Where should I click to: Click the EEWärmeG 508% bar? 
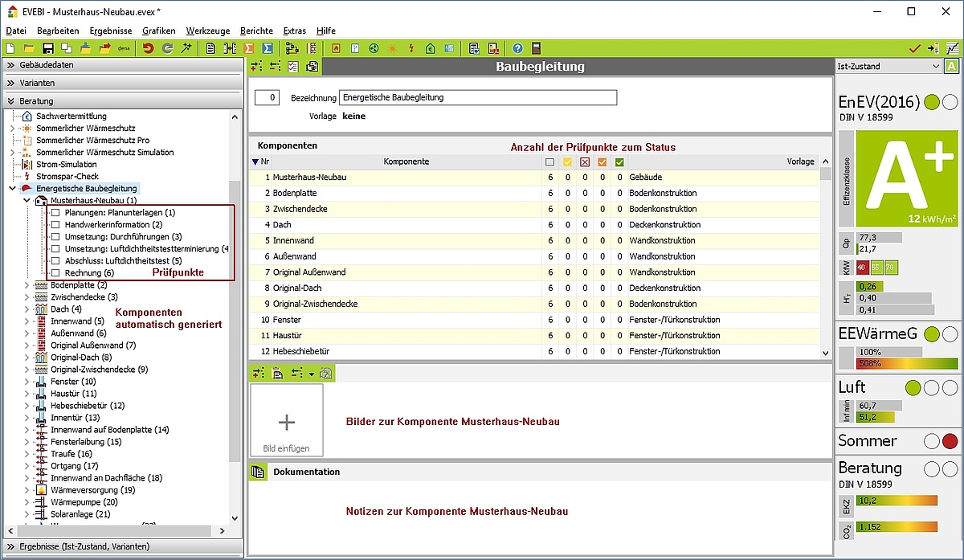[907, 363]
